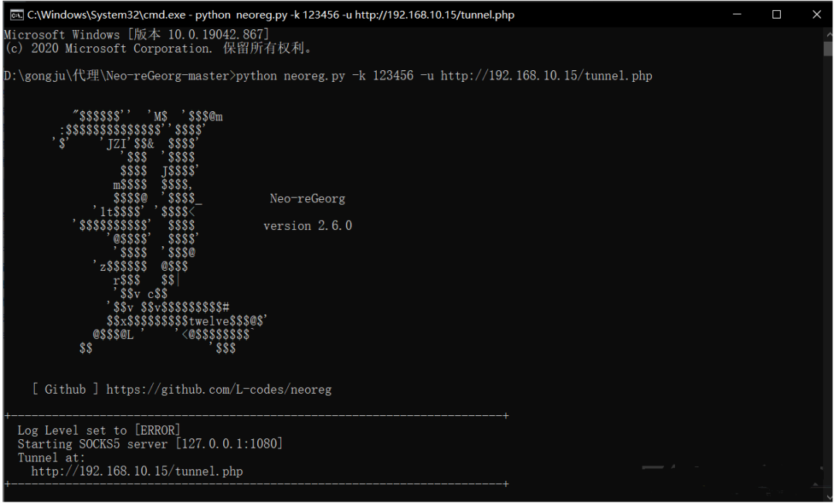
Task: Maximize the command prompt window
Action: point(776,15)
